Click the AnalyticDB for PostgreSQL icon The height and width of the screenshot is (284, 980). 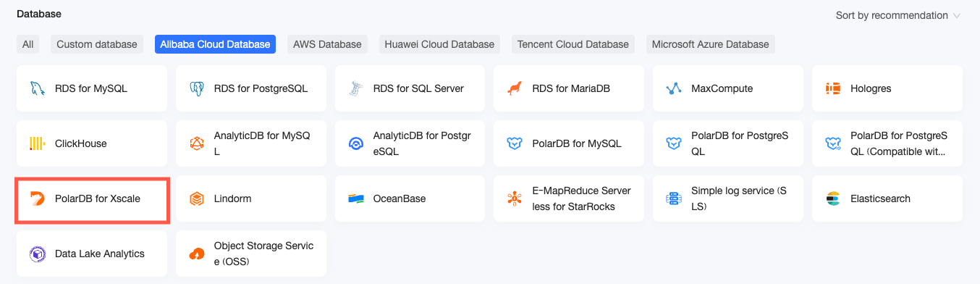pos(355,143)
